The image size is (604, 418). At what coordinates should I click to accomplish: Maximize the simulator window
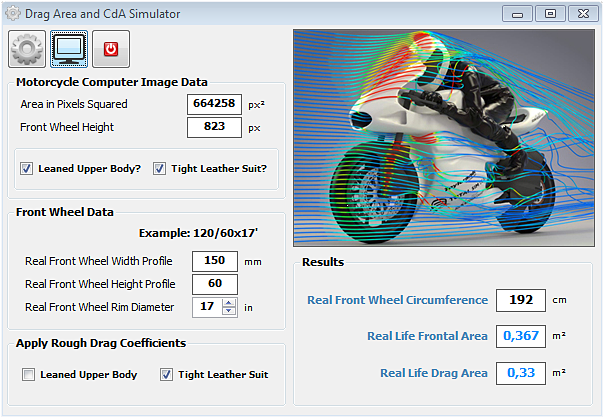550,14
